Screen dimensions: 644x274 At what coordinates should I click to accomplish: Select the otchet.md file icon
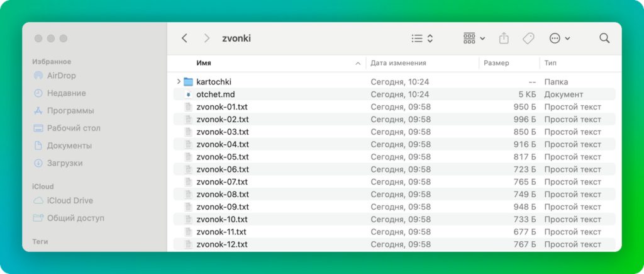(188, 94)
